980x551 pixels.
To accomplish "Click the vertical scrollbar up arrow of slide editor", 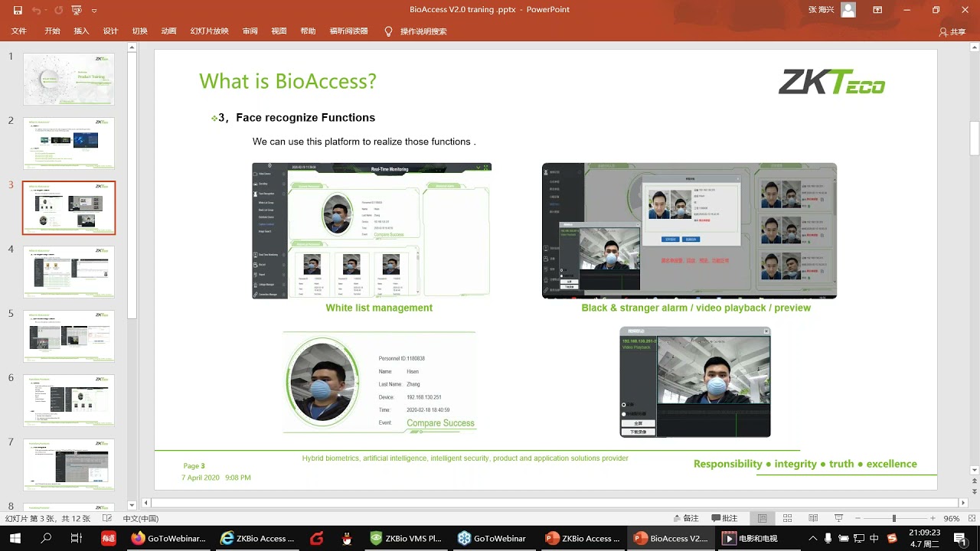I will pyautogui.click(x=974, y=47).
